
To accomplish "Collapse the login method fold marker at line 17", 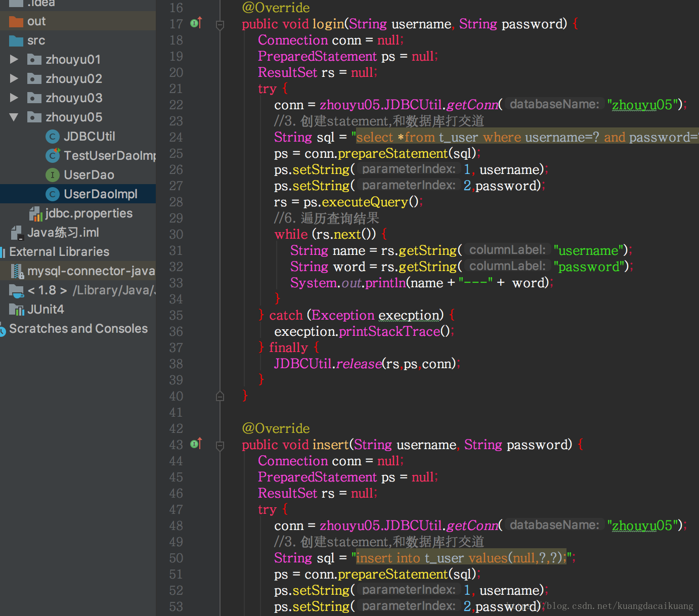I will [x=220, y=24].
